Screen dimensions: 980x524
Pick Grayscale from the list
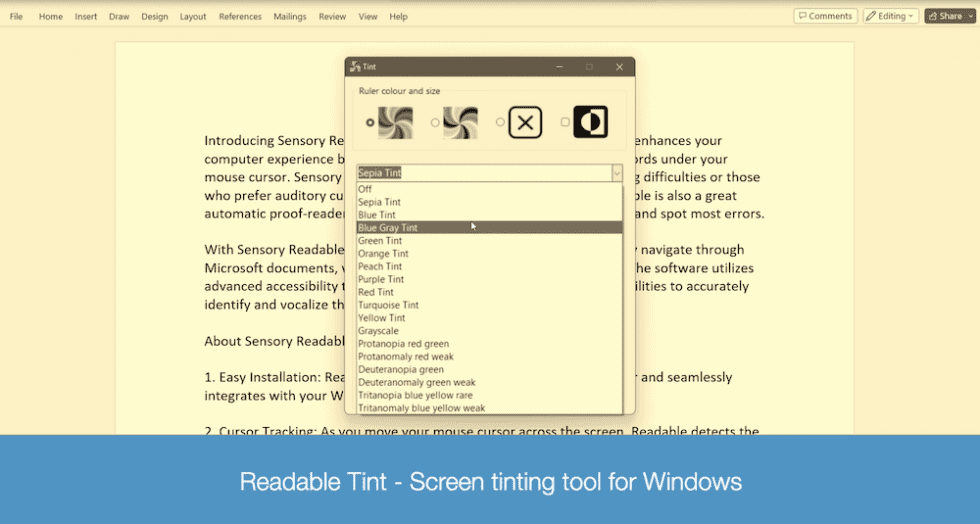click(489, 331)
